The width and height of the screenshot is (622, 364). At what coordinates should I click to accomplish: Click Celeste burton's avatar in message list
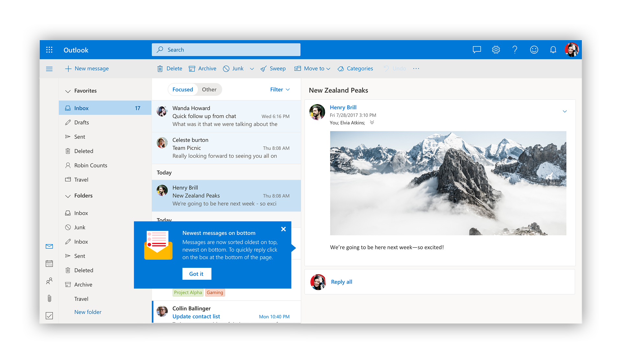[162, 143]
